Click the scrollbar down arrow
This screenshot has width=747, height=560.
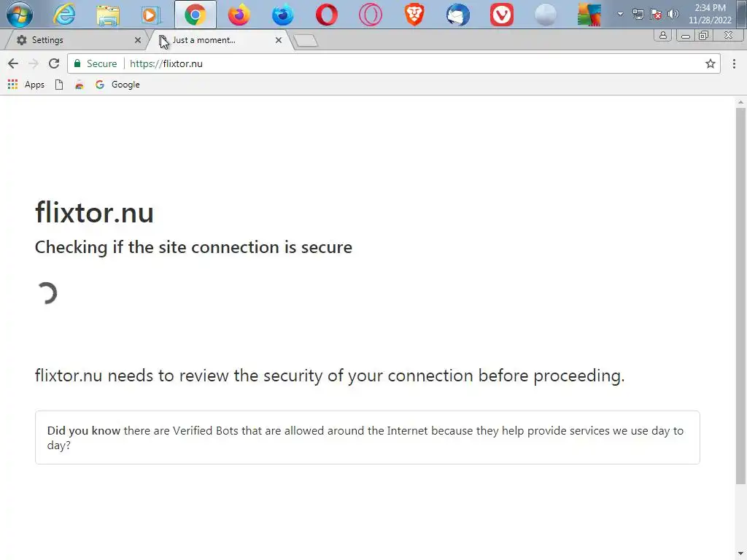pos(740,555)
